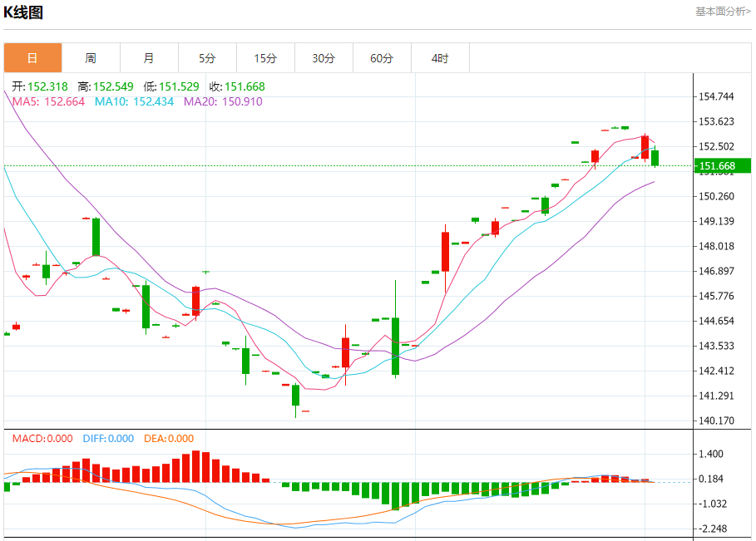Screen dimensions: 756x541
Task: Click the 144.654 price axis label
Action: click(716, 321)
